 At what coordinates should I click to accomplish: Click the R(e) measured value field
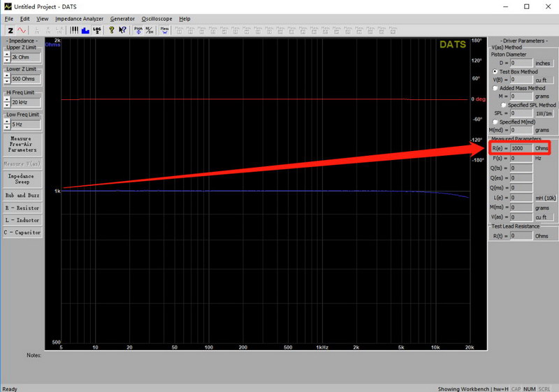tap(521, 149)
